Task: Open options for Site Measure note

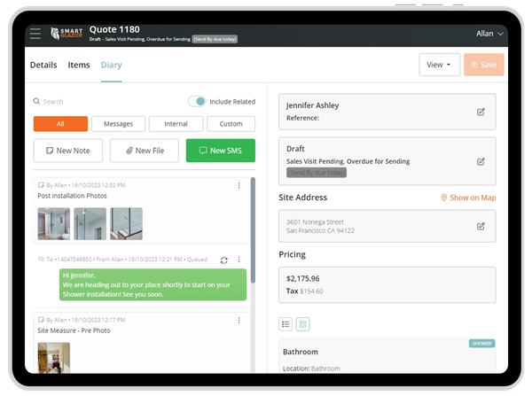Action: (x=239, y=320)
